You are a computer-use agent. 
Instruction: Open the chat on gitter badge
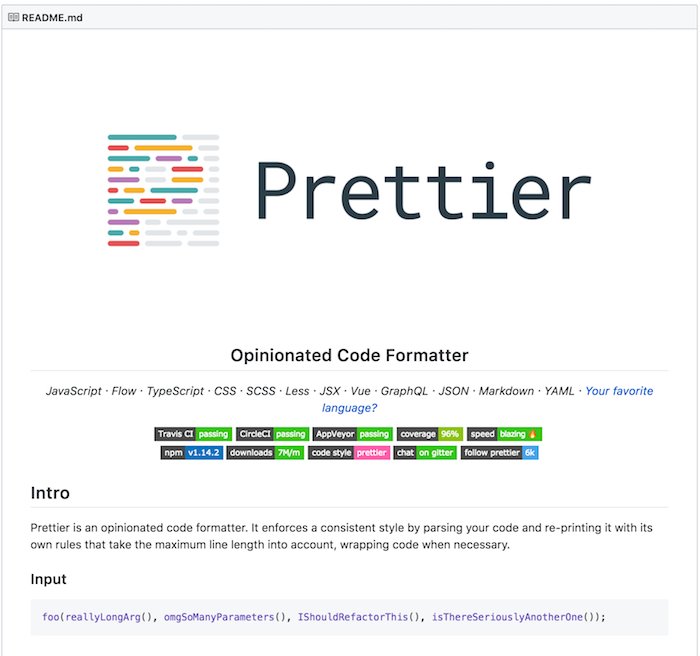coord(425,452)
